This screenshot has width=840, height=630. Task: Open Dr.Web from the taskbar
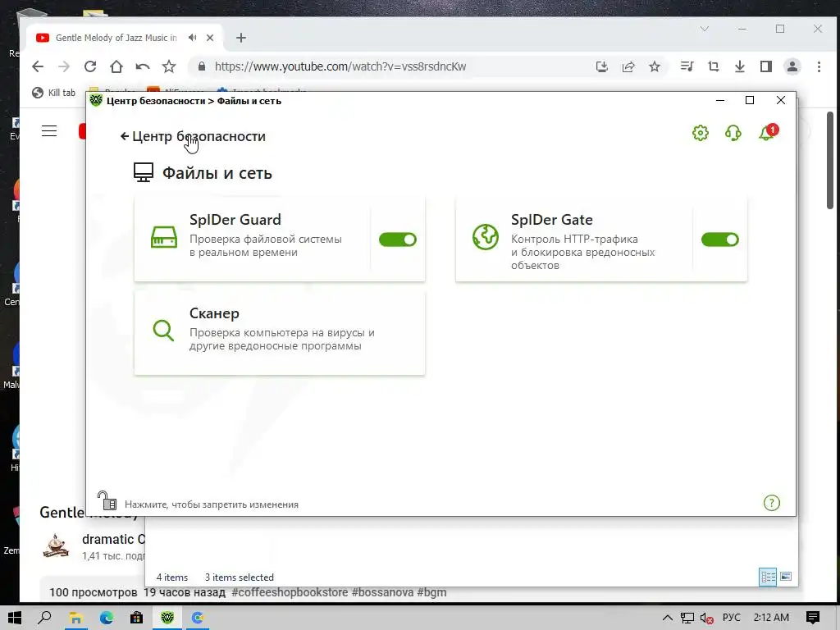(x=167, y=618)
